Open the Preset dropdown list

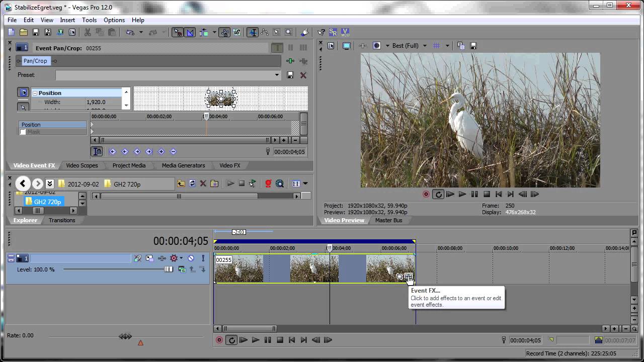(x=277, y=75)
